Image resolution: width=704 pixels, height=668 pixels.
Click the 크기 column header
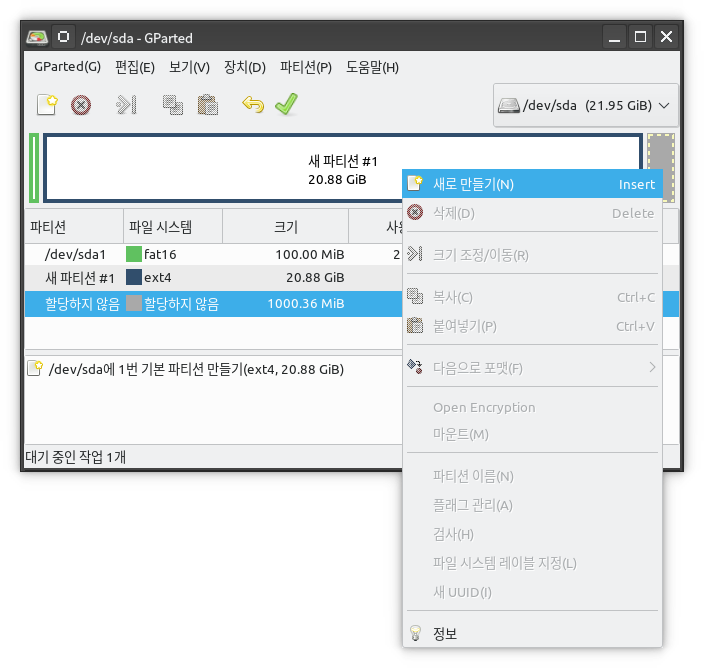point(286,227)
